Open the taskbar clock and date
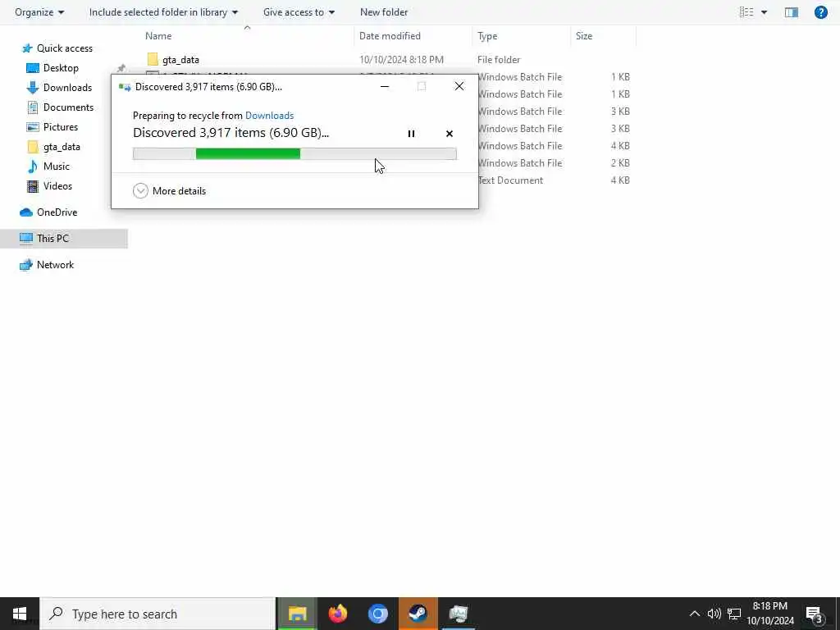Screen dimensions: 840x630 [770, 614]
